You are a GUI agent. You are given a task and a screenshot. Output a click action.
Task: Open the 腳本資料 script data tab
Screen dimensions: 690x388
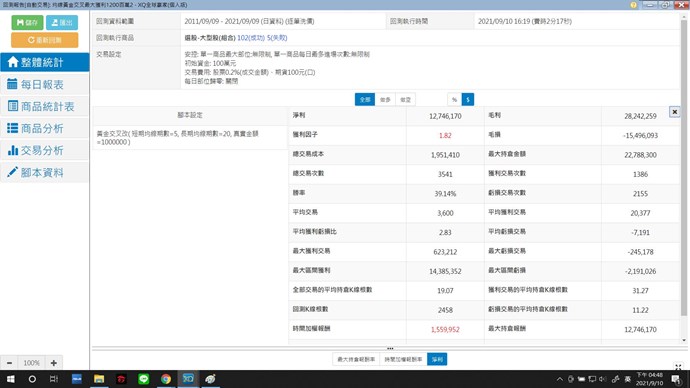pos(44,172)
